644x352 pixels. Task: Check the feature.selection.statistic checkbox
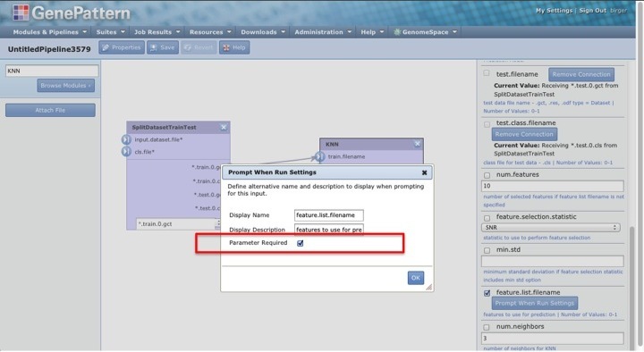pyautogui.click(x=487, y=218)
